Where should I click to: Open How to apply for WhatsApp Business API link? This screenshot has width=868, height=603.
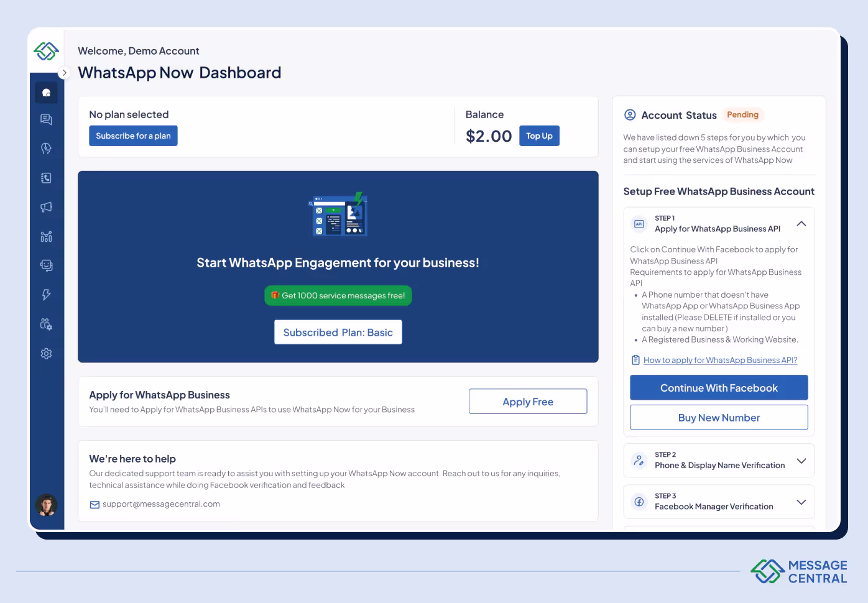coord(720,361)
